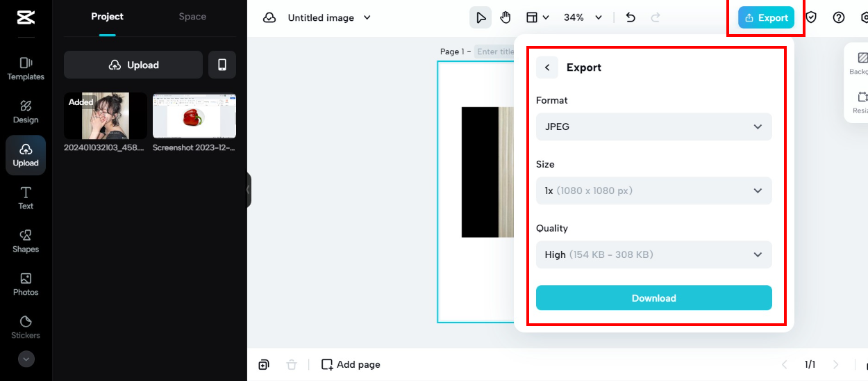Open the Templates sidebar panel
Image resolution: width=868 pixels, height=381 pixels.
(x=26, y=69)
